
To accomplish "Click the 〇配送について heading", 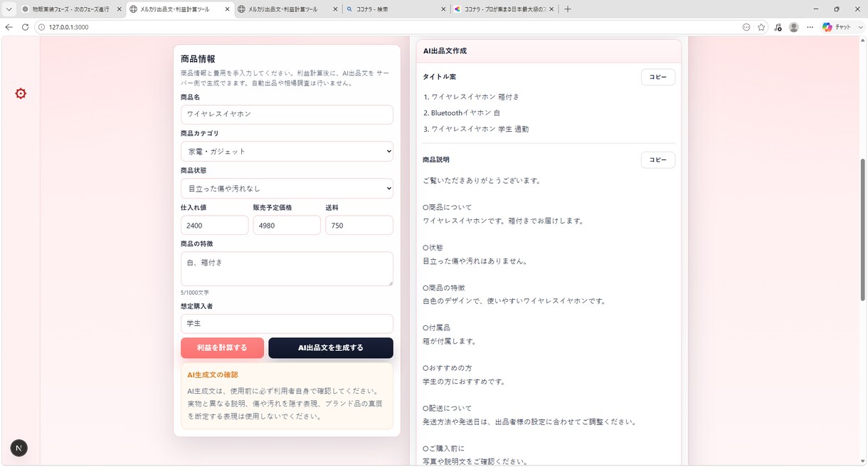I will pyautogui.click(x=447, y=408).
